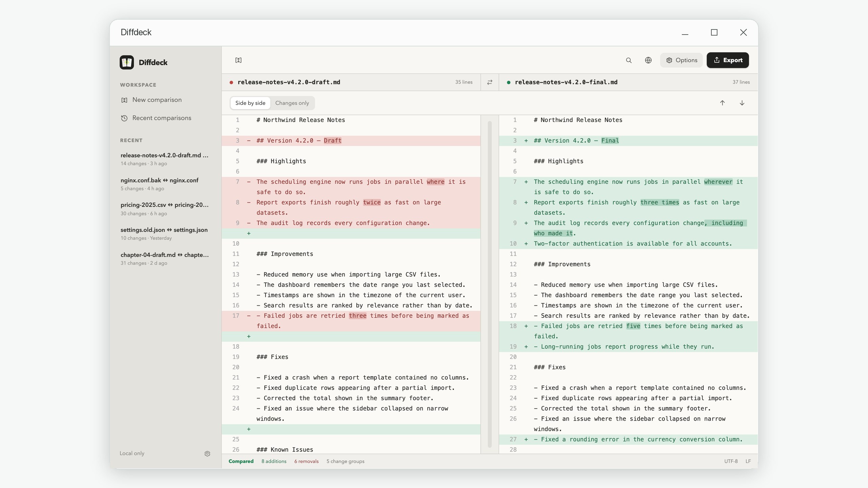The height and width of the screenshot is (488, 868).
Task: Click the Export button
Action: pos(728,60)
